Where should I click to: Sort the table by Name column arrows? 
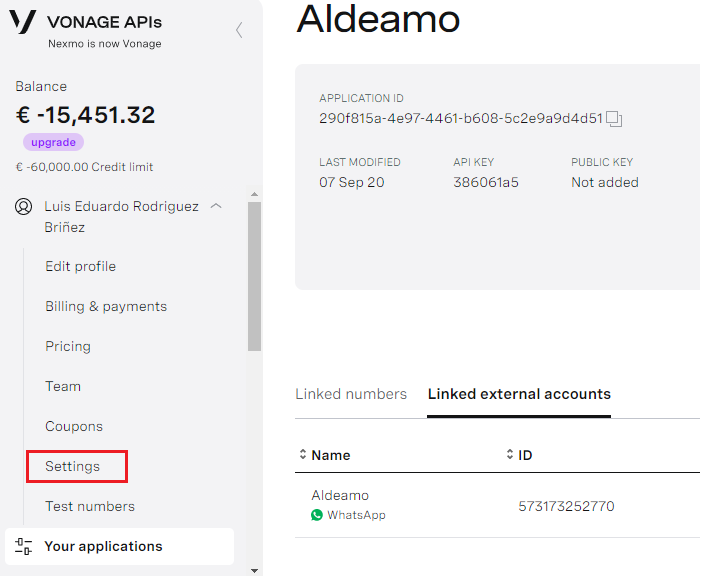click(303, 454)
